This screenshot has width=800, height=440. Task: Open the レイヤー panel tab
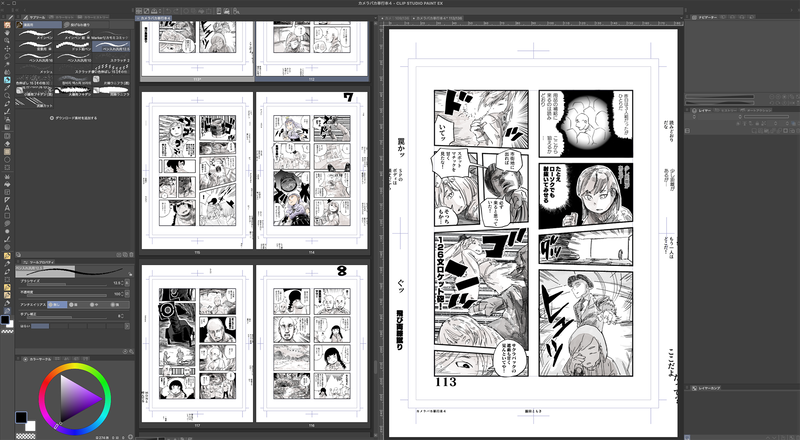coord(702,110)
